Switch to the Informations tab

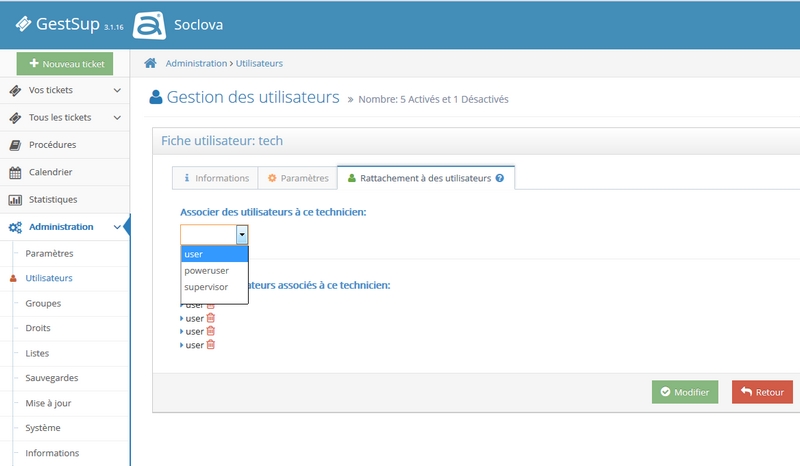214,178
